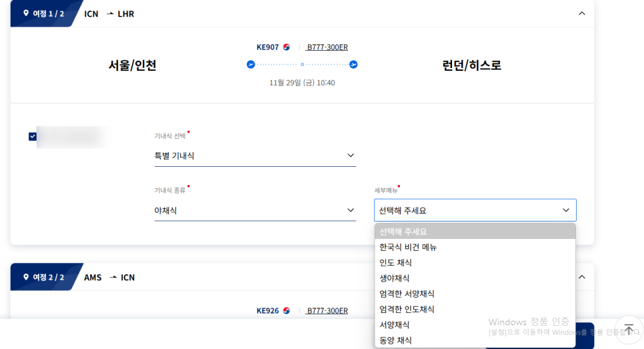The width and height of the screenshot is (644, 349).
Task: Click the date 11월 29일 (금) 10:40
Action: tap(302, 83)
